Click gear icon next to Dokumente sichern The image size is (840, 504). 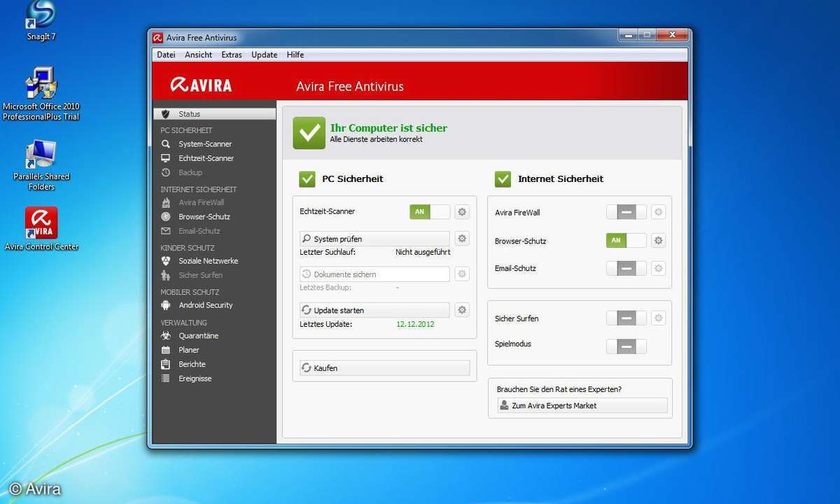[462, 274]
